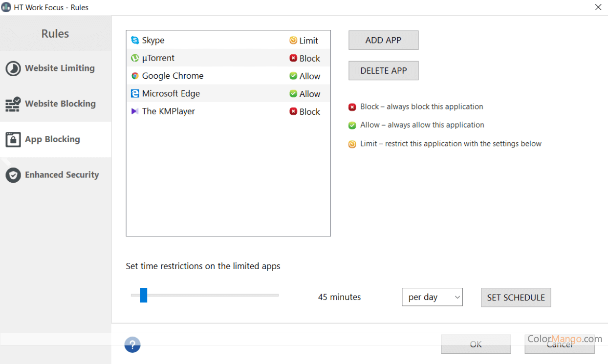Click the Microsoft Edge icon in list
Screen dimensions: 608x364
[x=135, y=93]
